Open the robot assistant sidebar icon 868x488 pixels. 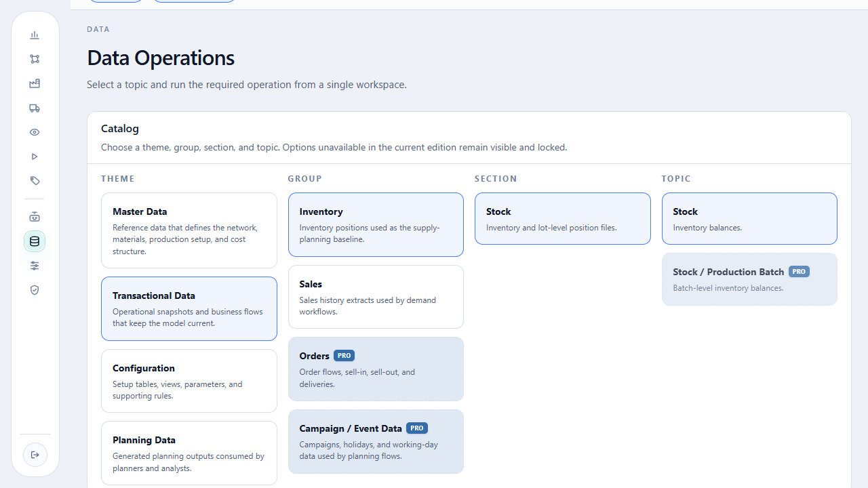click(x=35, y=217)
